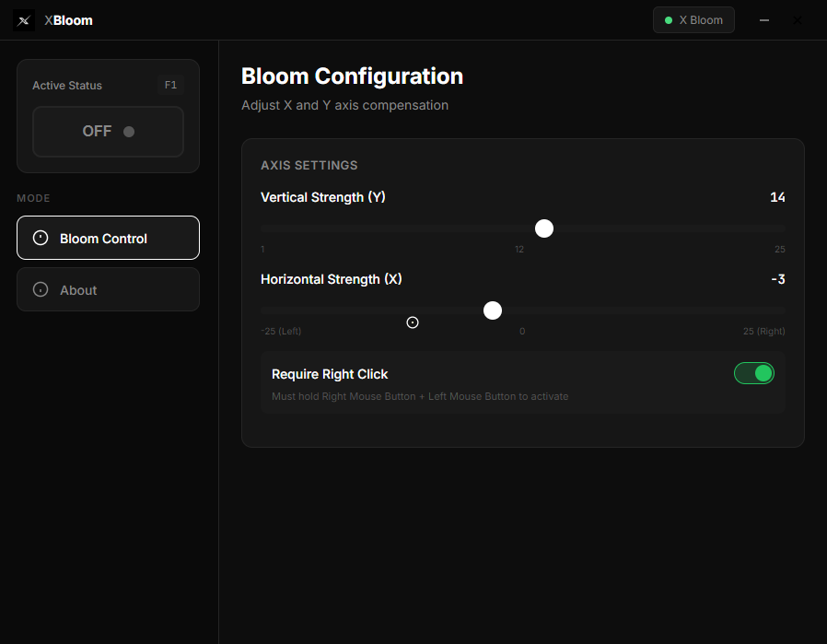Toggle Active Status from OFF to on
Viewport: 827px width, 644px height.
click(108, 131)
